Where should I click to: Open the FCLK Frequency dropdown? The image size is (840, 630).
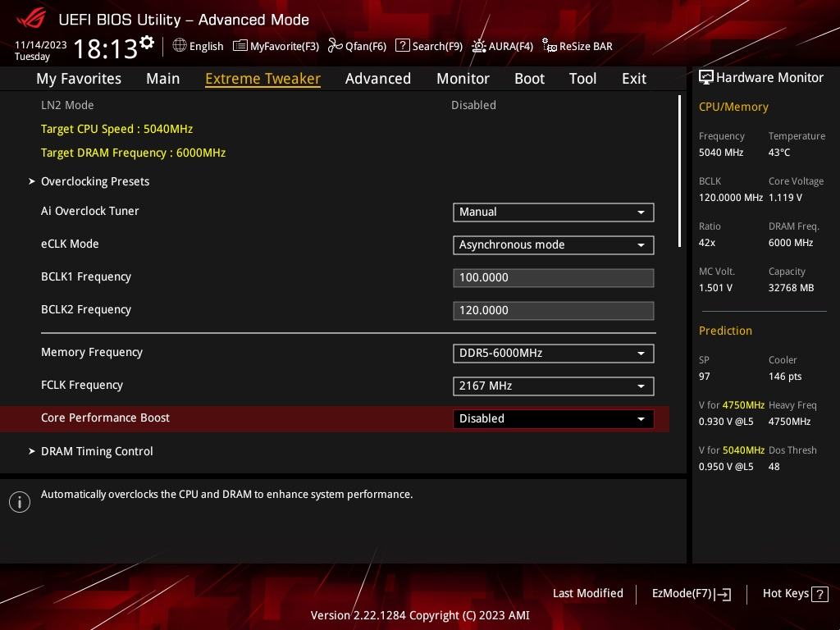tap(554, 386)
